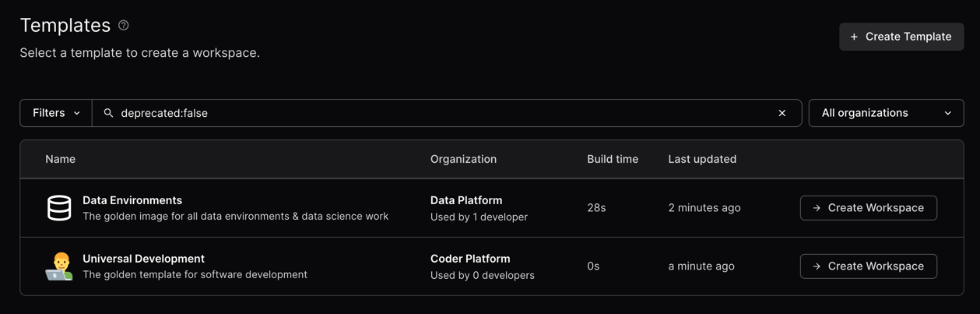Click the Organization column header
980x314 pixels.
coord(463,159)
